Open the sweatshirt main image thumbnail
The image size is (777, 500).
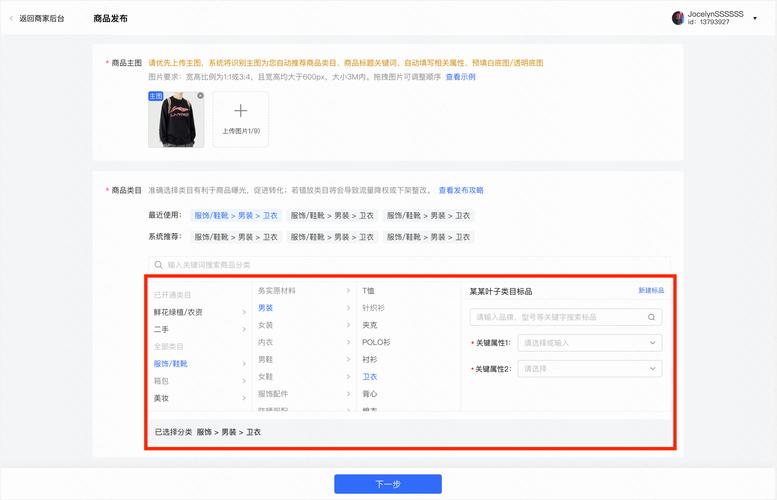point(176,119)
